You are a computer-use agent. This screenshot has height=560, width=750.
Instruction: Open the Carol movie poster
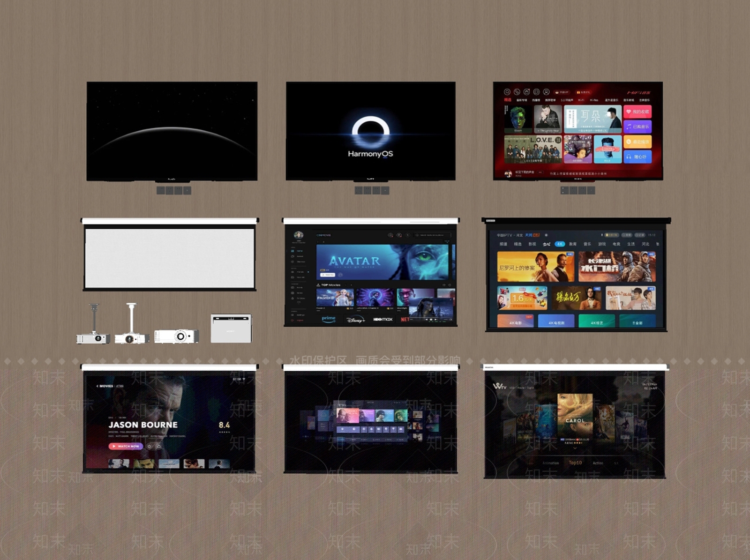point(575,416)
